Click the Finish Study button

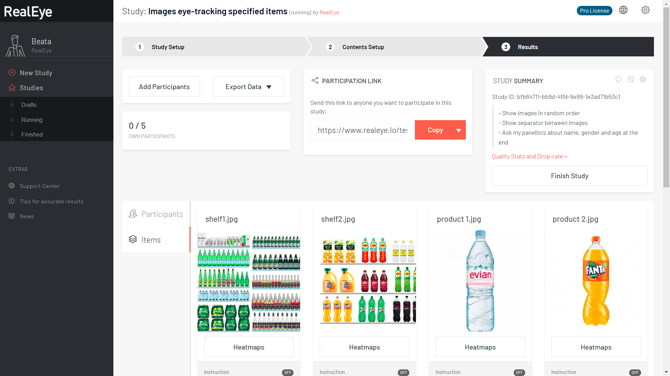[569, 176]
